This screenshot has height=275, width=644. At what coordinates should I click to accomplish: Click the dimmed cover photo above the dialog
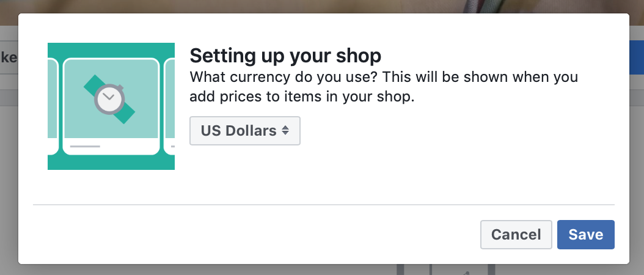(322, 6)
